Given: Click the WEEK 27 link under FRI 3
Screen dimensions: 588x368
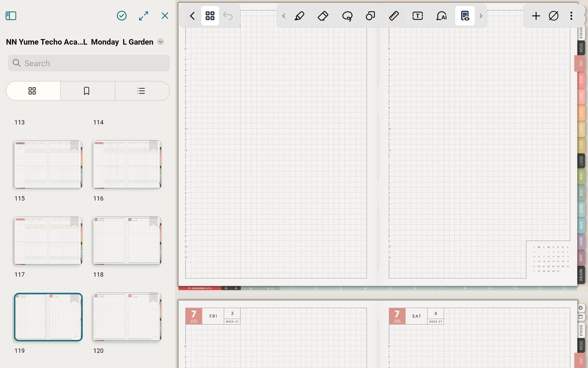Looking at the screenshot, I should point(232,322).
